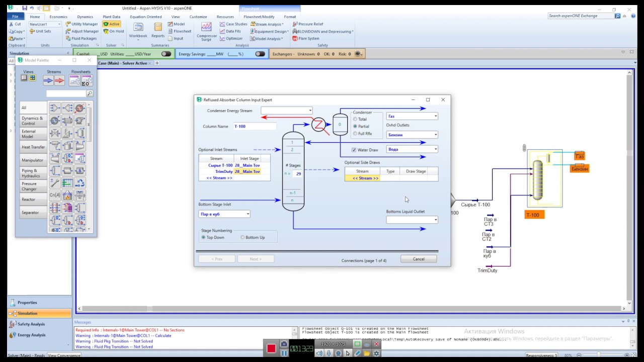This screenshot has width=644, height=362.
Task: Open Case Studies analysis
Action: (x=233, y=24)
